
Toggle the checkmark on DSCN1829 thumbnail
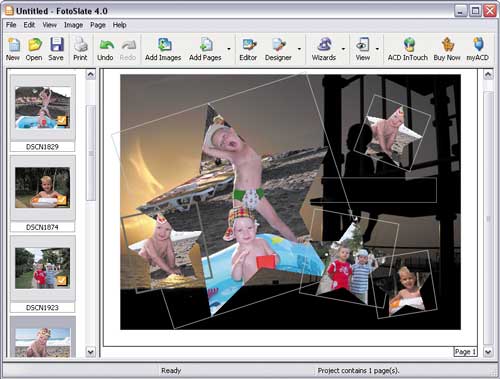point(62,120)
